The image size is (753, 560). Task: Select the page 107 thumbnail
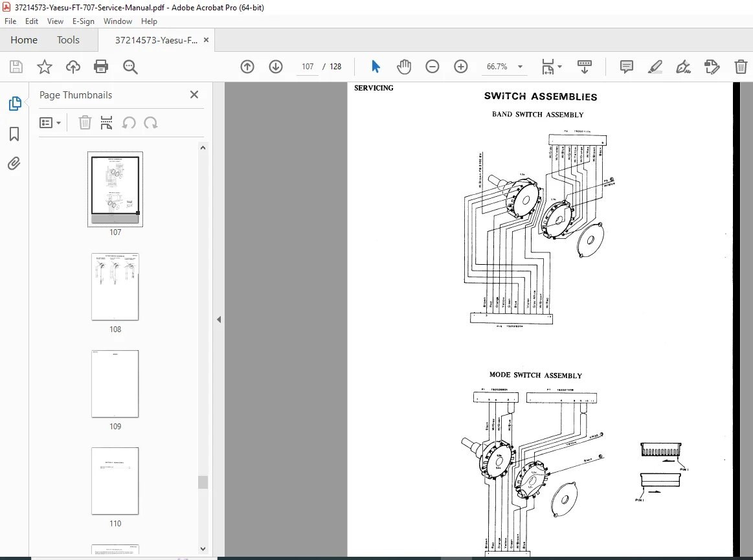115,189
